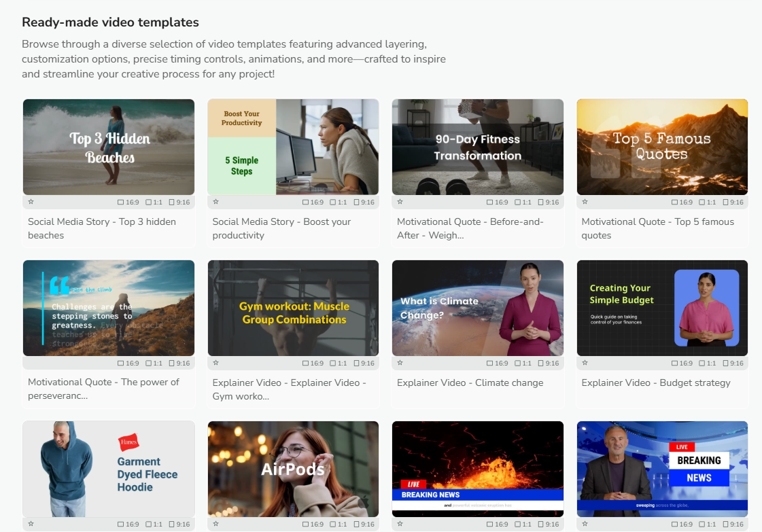
Task: Star the AirPods template
Action: click(216, 524)
